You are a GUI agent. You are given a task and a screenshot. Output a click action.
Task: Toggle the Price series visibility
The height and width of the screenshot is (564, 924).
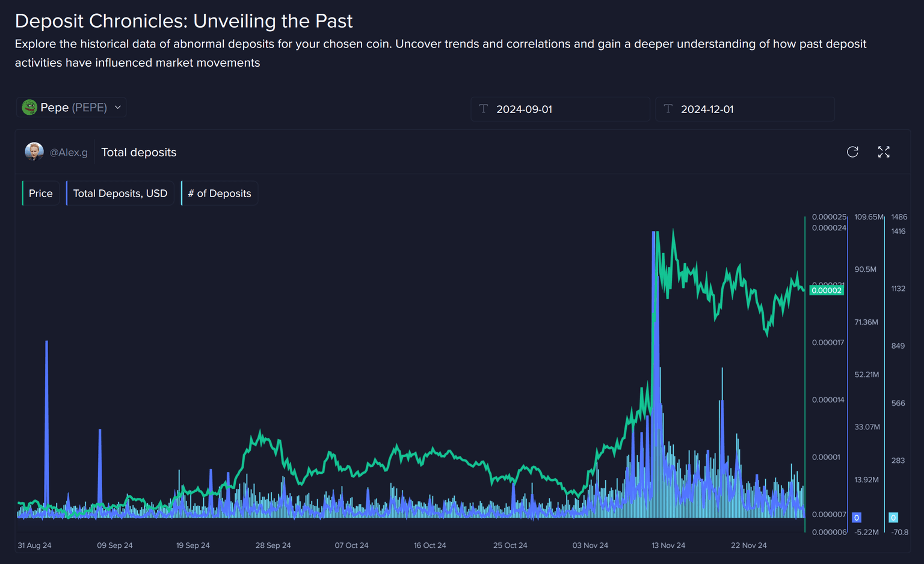(x=41, y=194)
